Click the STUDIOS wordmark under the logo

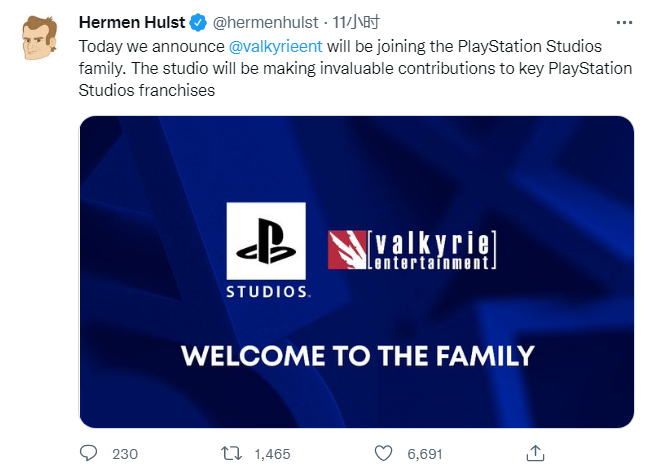[267, 292]
